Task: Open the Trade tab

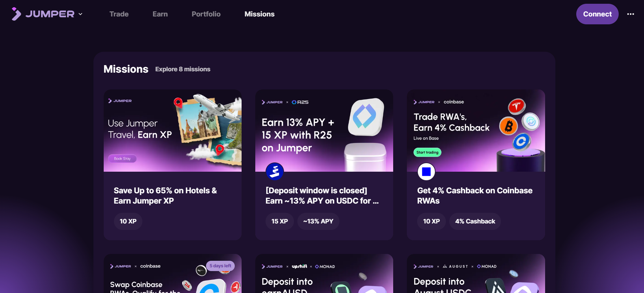Action: [119, 14]
